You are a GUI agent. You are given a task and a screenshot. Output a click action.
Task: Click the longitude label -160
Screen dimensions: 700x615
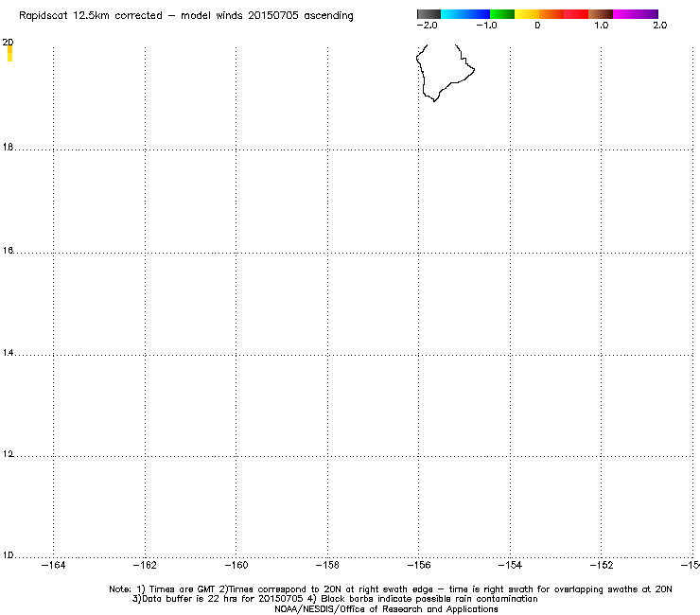click(236, 566)
